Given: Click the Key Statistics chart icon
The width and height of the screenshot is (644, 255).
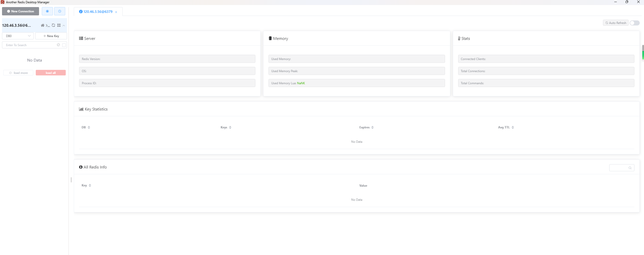Looking at the screenshot, I should pyautogui.click(x=81, y=109).
